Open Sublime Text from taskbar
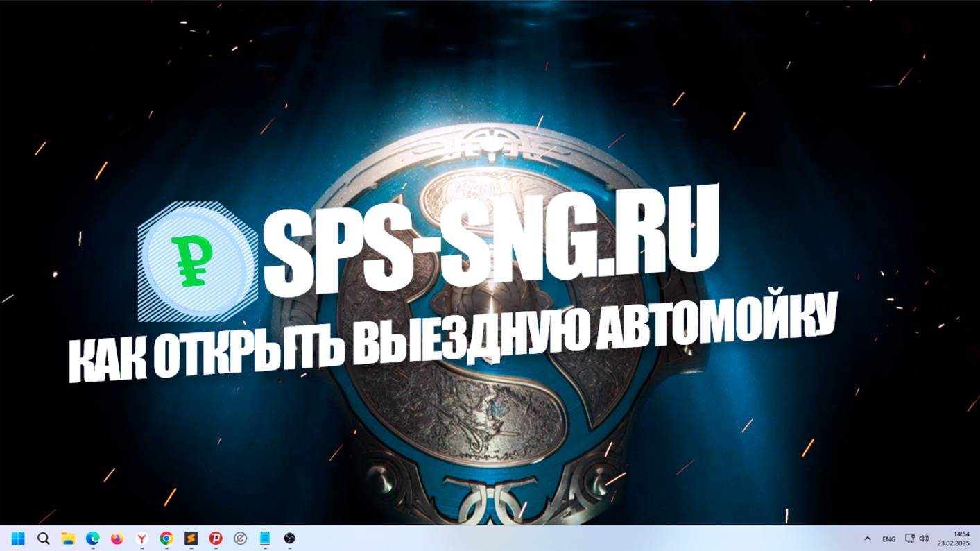This screenshot has height=551, width=980. [x=191, y=539]
